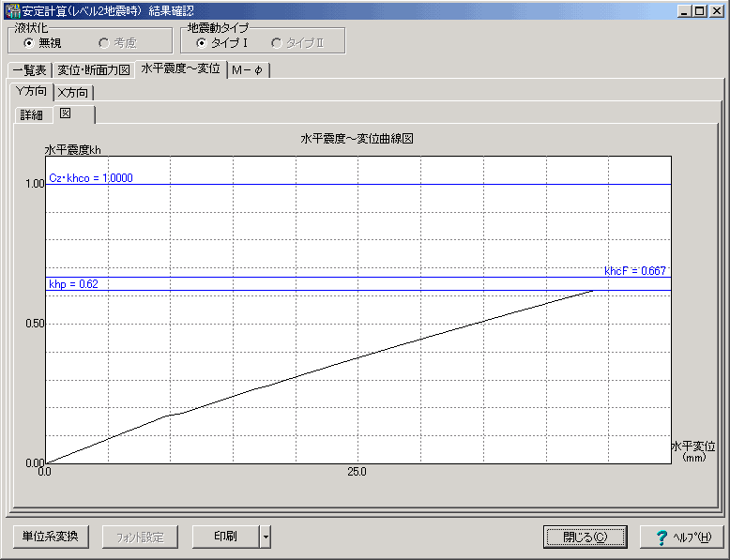Show the 詳細 detail tab
Viewport: 730px width, 560px height.
click(31, 115)
